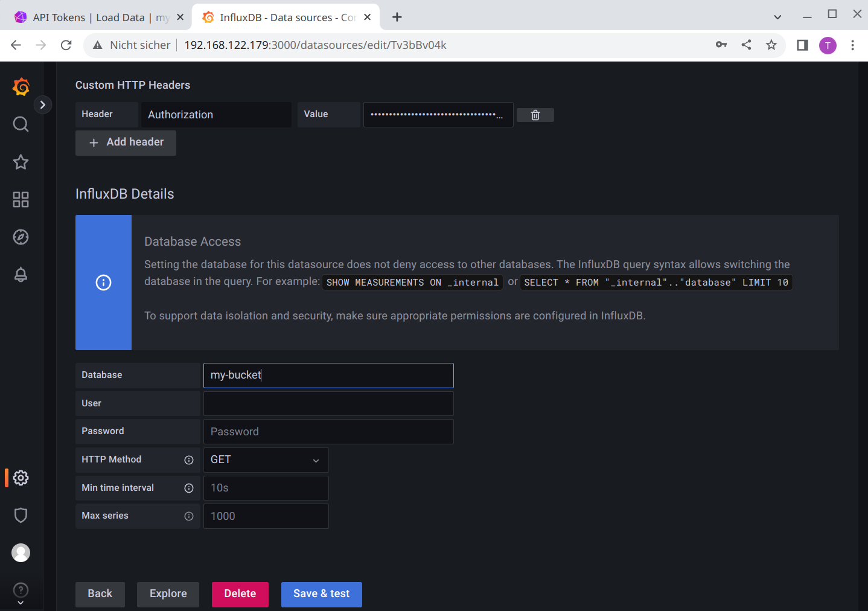
Task: Focus the Authorization header name field
Action: point(216,115)
